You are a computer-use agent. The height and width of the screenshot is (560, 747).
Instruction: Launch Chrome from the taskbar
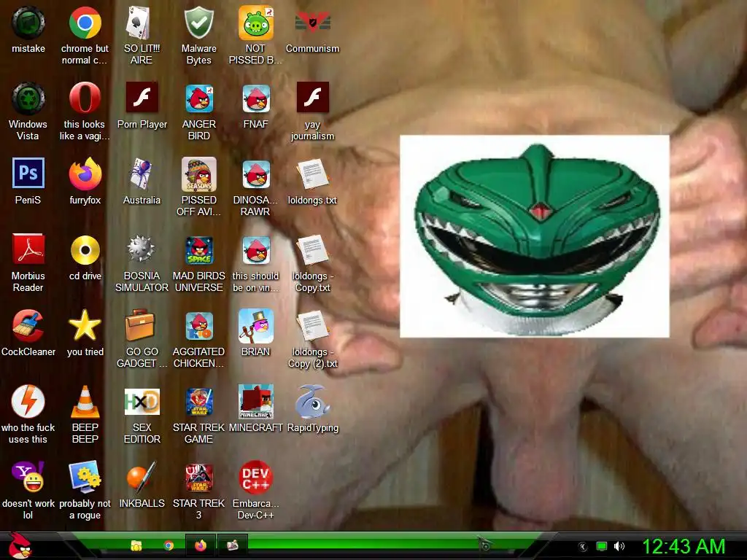tap(169, 545)
